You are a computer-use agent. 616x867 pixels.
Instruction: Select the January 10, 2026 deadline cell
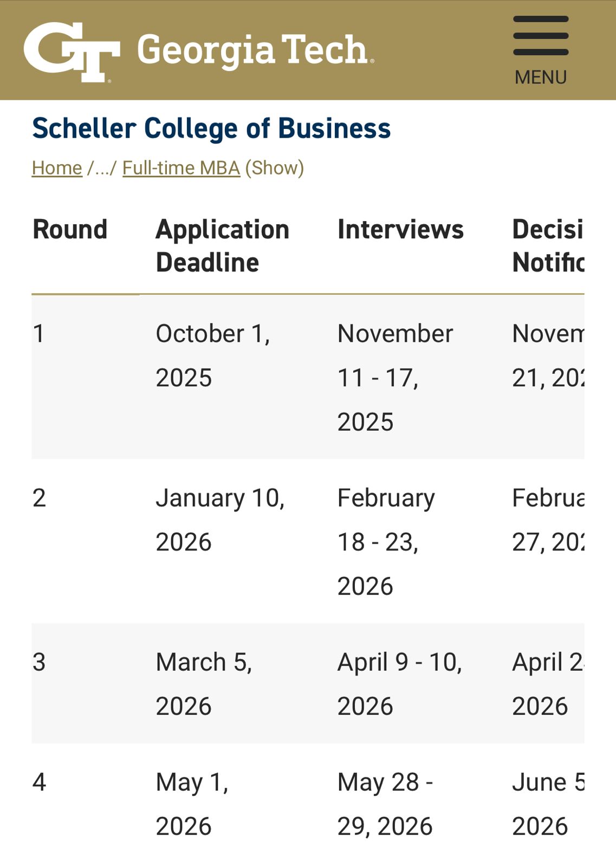click(x=220, y=520)
